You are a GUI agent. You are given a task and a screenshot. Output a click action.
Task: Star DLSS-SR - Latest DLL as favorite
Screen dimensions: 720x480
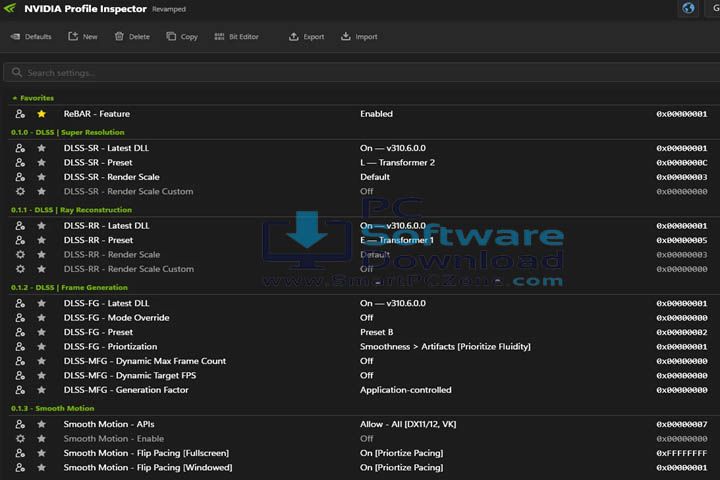tap(41, 148)
